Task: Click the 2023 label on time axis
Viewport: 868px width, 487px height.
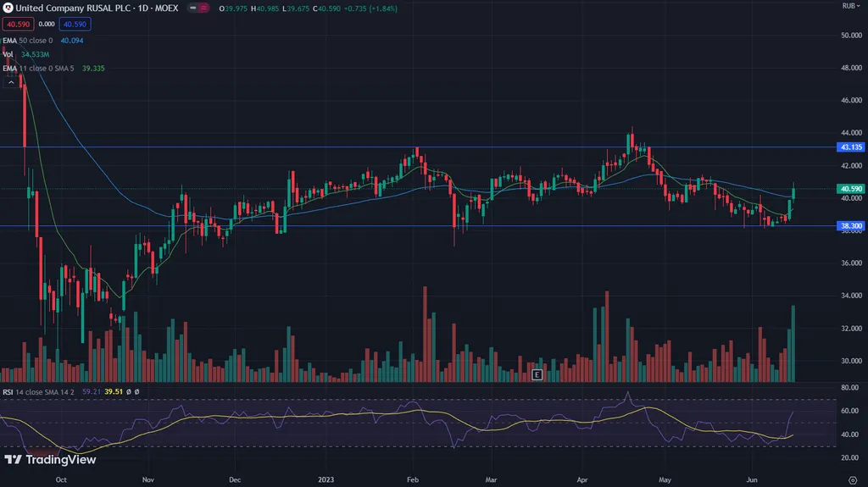Action: [x=324, y=479]
